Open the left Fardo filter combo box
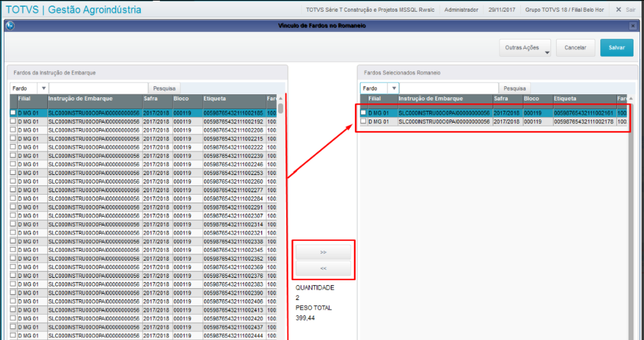 [x=29, y=89]
